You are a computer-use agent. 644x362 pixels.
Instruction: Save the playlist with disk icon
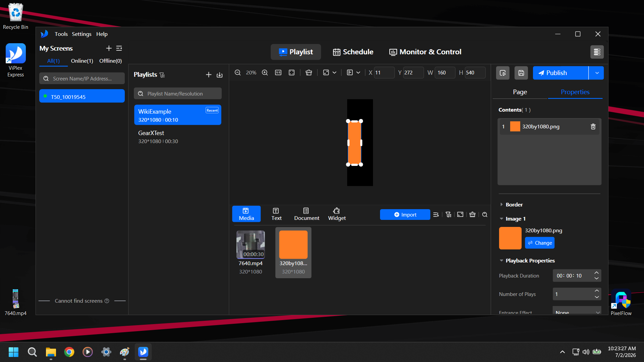pyautogui.click(x=521, y=73)
